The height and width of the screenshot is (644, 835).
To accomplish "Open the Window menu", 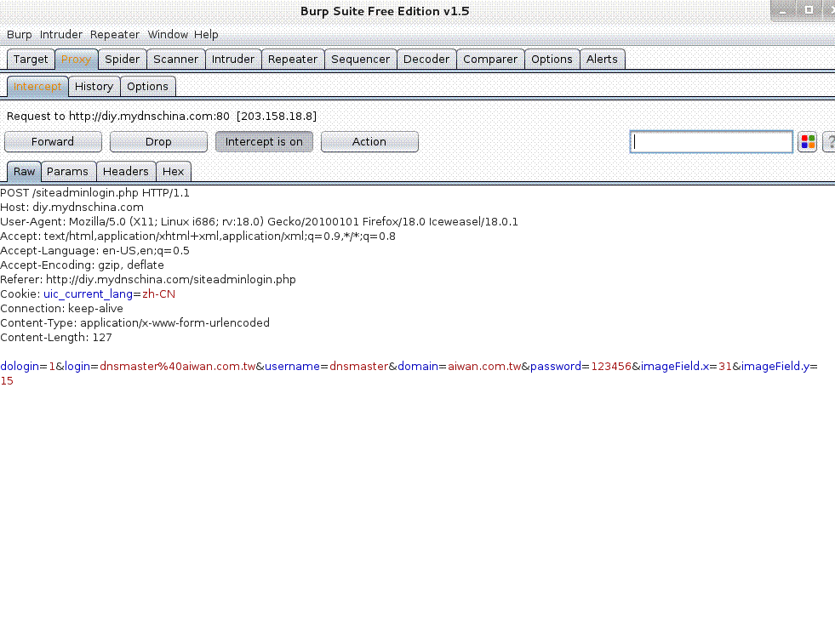I will click(x=168, y=35).
